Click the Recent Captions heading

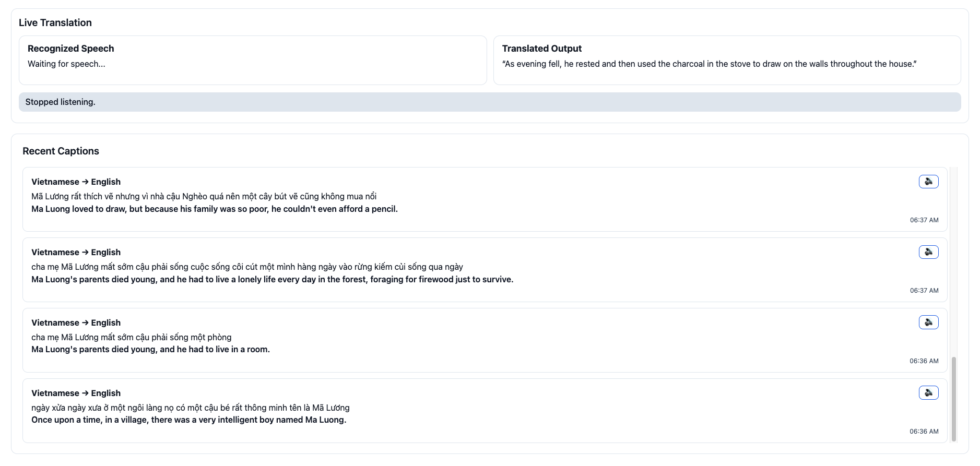[61, 151]
